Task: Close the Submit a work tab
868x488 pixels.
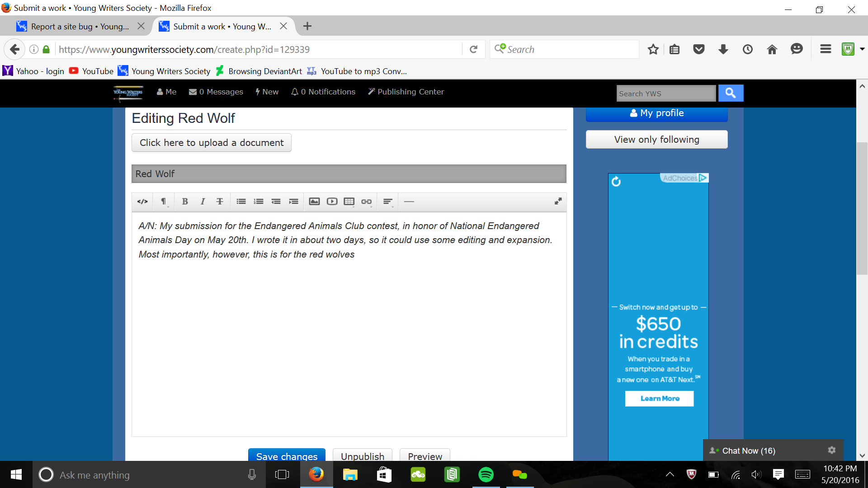Action: pyautogui.click(x=283, y=26)
